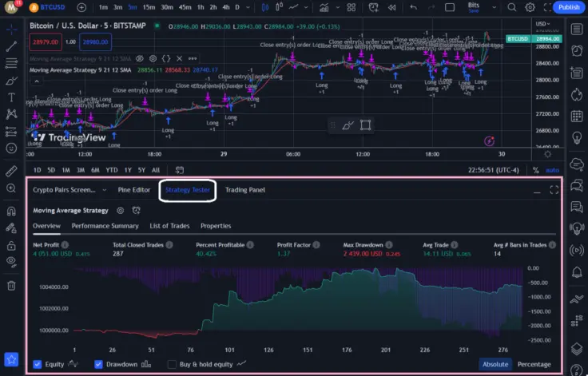The height and width of the screenshot is (376, 588).
Task: Open the Strategy Tester tab
Action: click(188, 190)
